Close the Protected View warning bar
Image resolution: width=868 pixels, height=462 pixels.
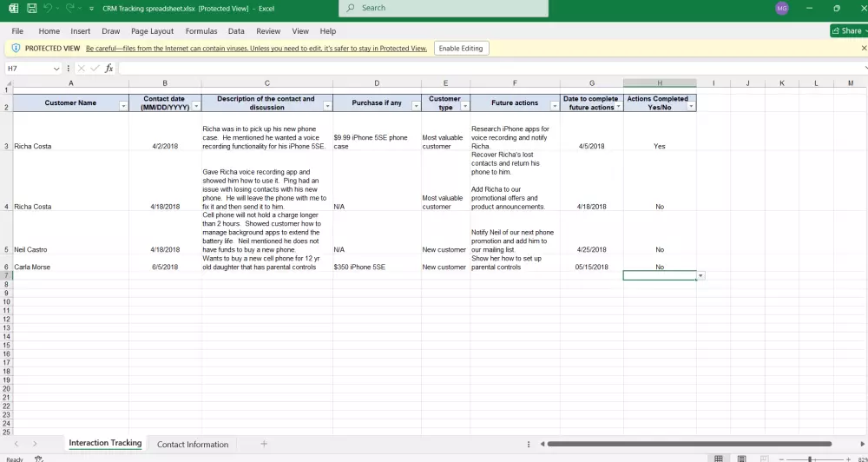865,49
